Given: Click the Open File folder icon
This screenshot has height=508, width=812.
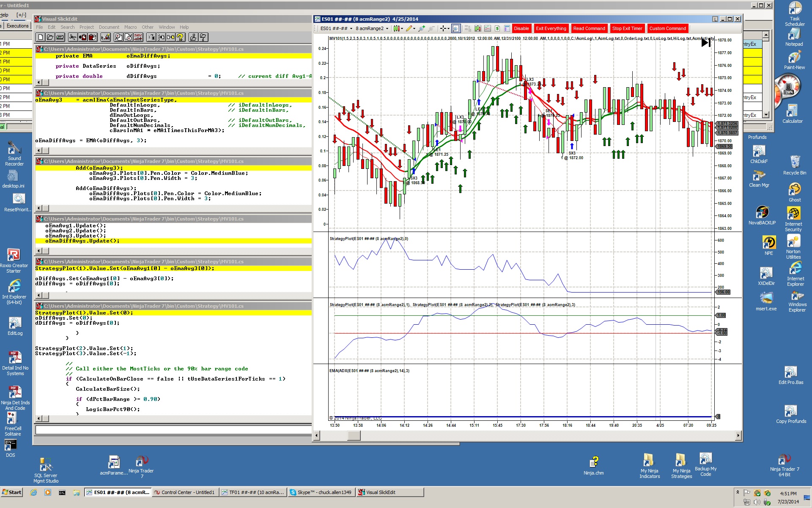Looking at the screenshot, I should coord(50,37).
